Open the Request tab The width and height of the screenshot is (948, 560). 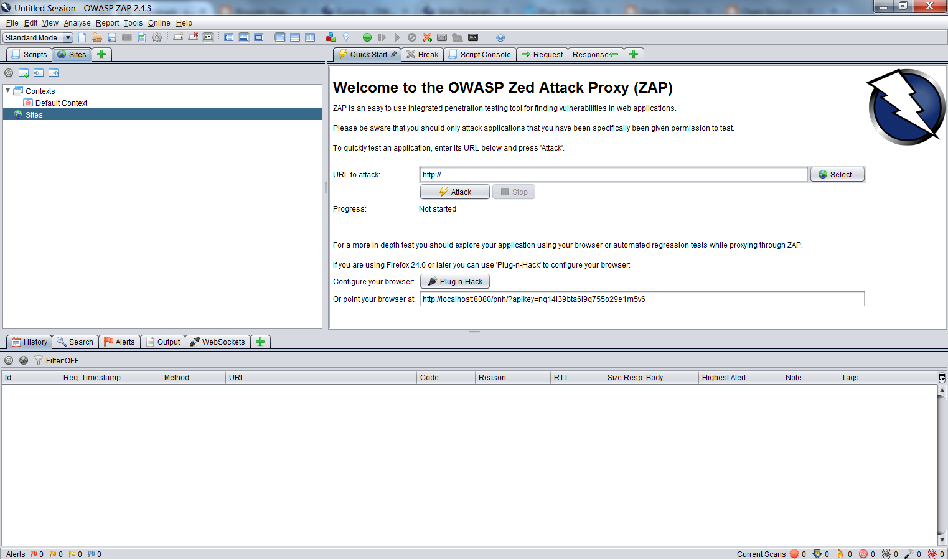pyautogui.click(x=542, y=55)
